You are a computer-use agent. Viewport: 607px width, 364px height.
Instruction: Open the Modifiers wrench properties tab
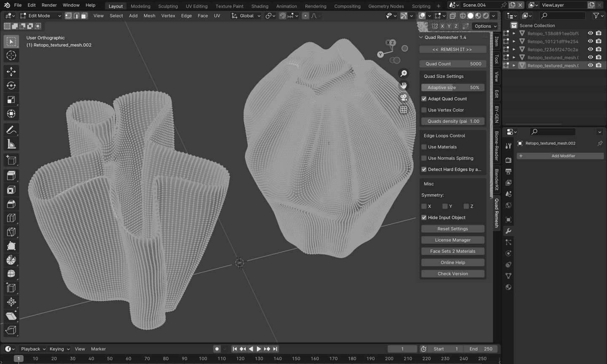(x=508, y=231)
